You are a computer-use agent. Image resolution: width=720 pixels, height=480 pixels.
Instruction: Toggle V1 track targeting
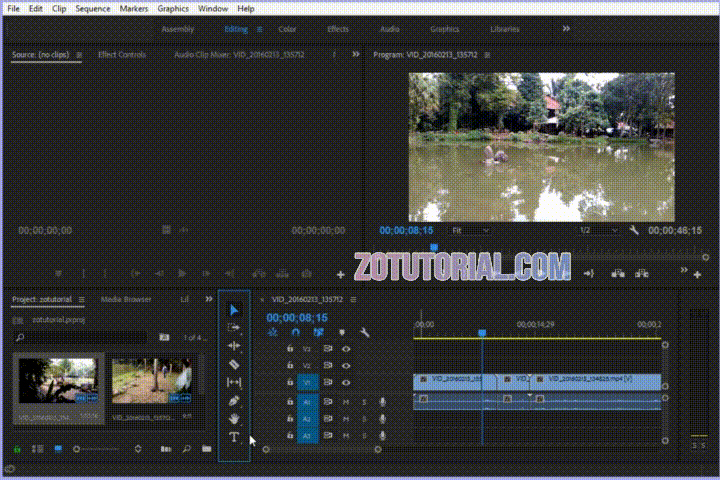[x=307, y=382]
